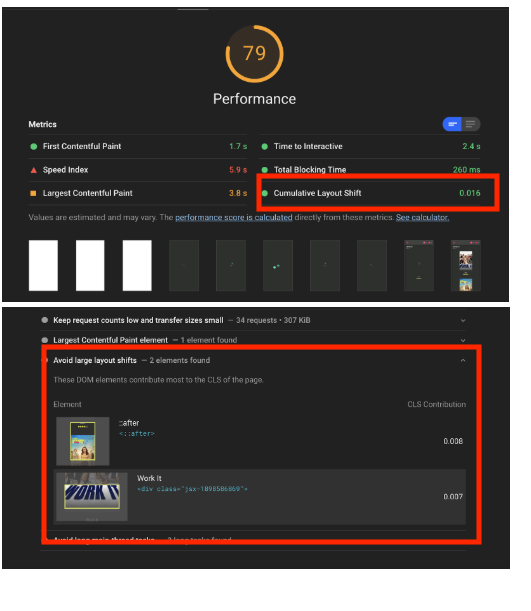
Task: Expand Largest Contentful Paint element audit
Action: coord(463,340)
